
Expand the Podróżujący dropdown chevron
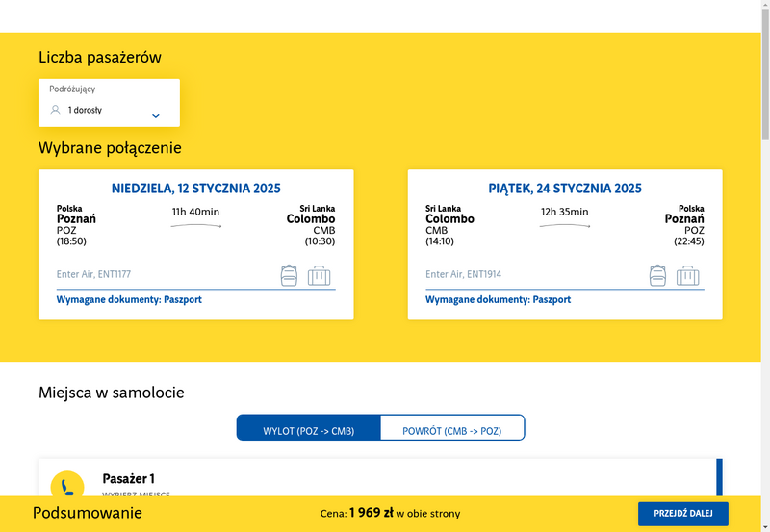(x=156, y=116)
